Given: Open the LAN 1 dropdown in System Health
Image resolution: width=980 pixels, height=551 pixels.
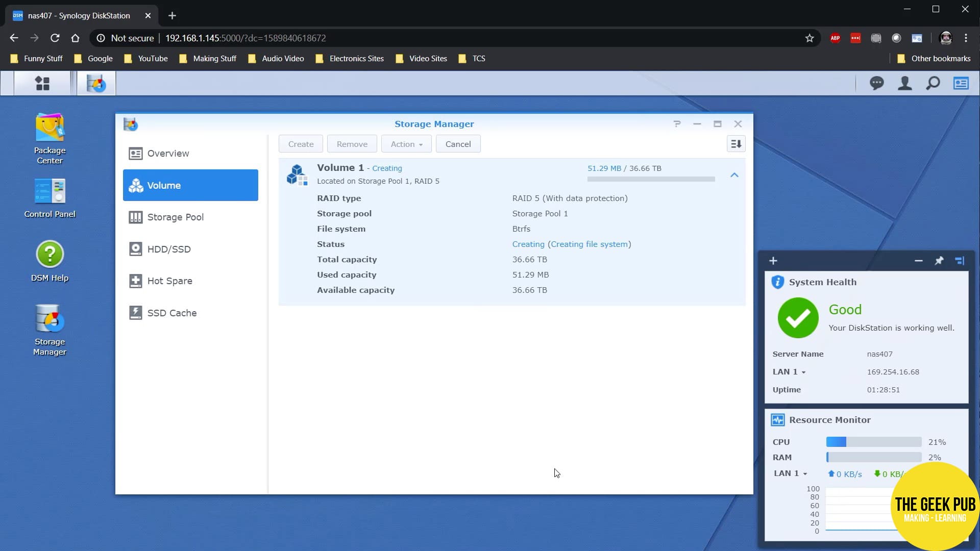Looking at the screenshot, I should click(789, 372).
